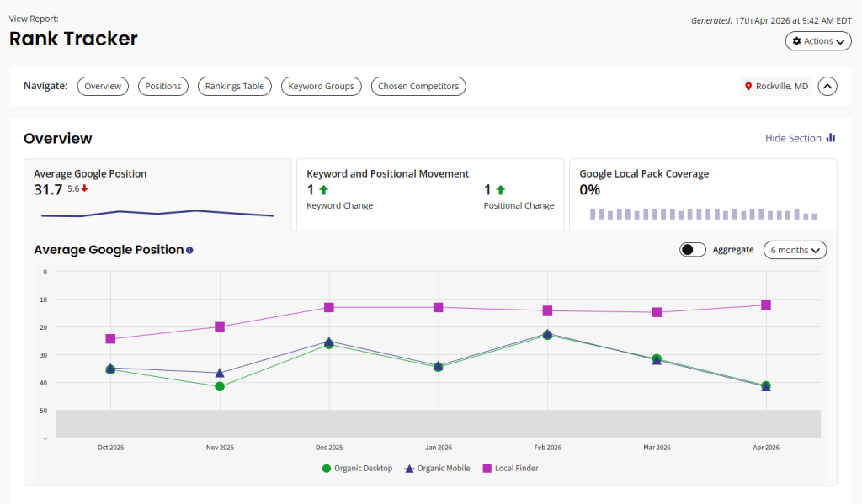The height and width of the screenshot is (504, 862).
Task: Click the Keyword Change label
Action: click(x=340, y=205)
